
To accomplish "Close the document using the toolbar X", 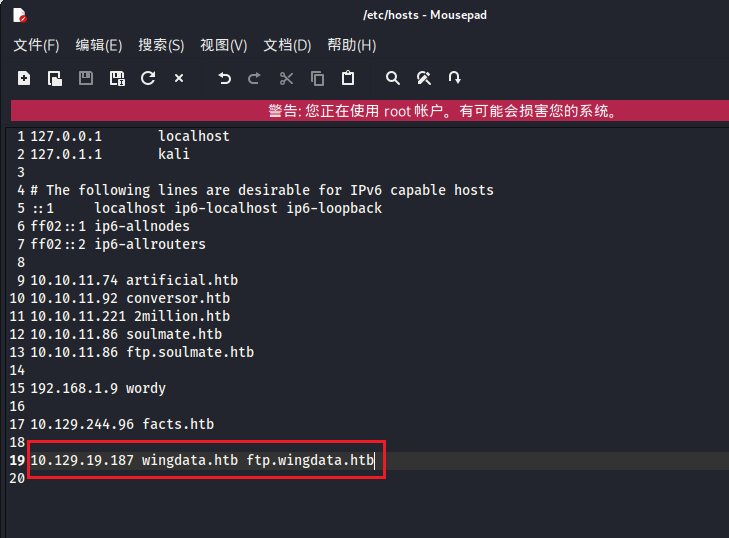I will [179, 78].
